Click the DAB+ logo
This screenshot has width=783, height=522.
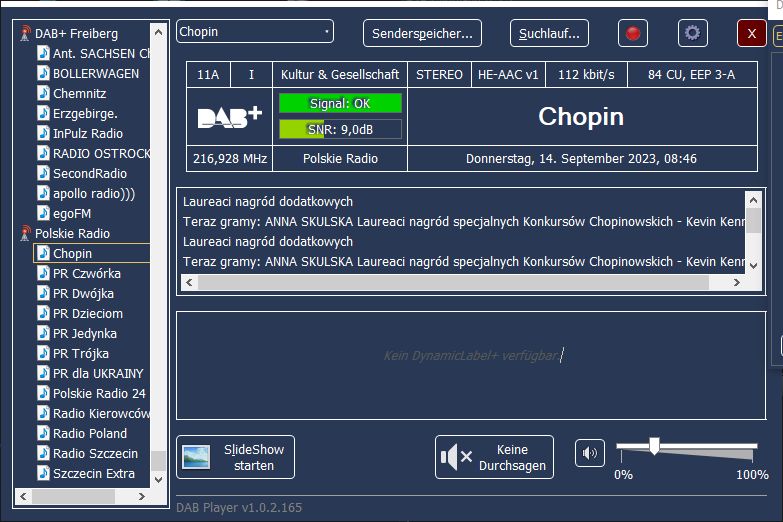230,117
